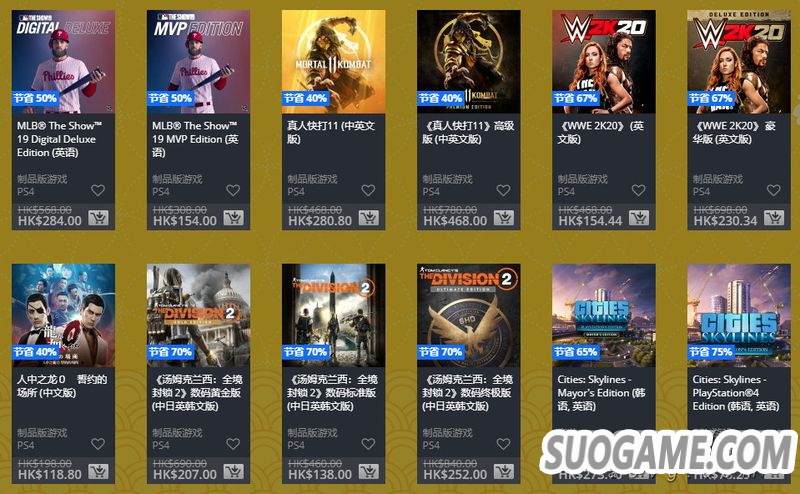Favorite WWE 2K20 英文版 with heart icon

639,190
